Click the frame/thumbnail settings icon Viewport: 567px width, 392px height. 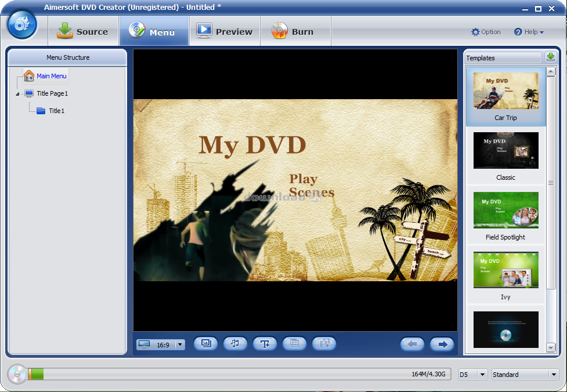(294, 343)
